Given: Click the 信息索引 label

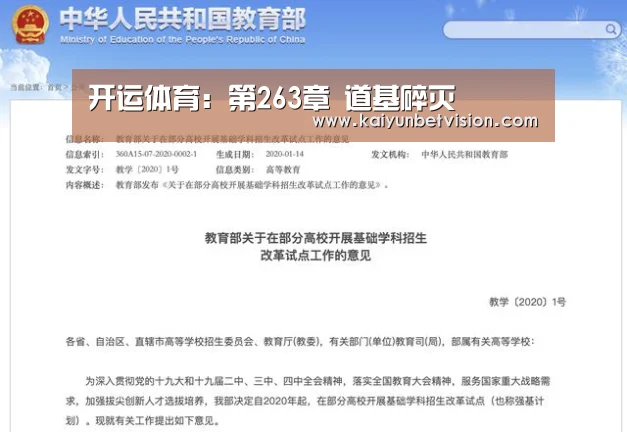Looking at the screenshot, I should click(x=85, y=154).
